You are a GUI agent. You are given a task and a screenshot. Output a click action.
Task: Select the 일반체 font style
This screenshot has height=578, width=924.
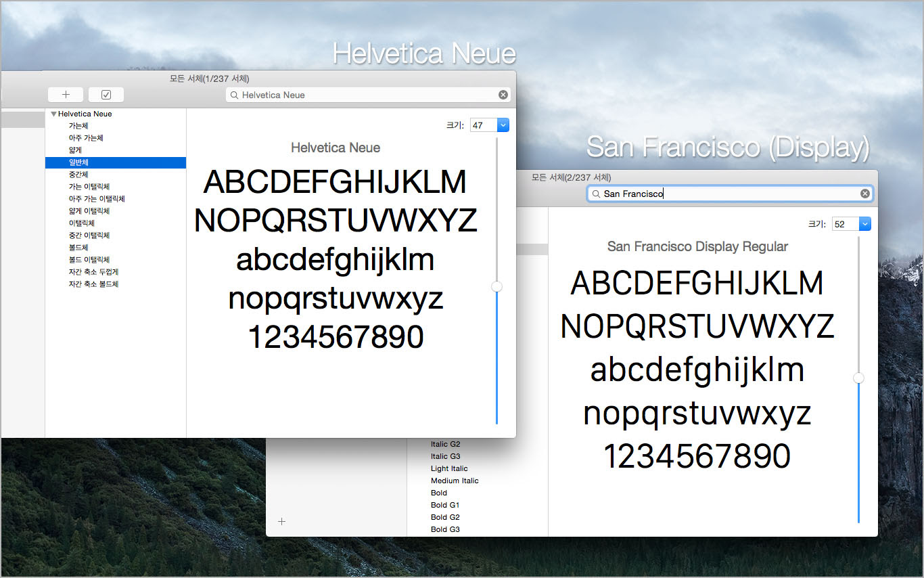116,162
